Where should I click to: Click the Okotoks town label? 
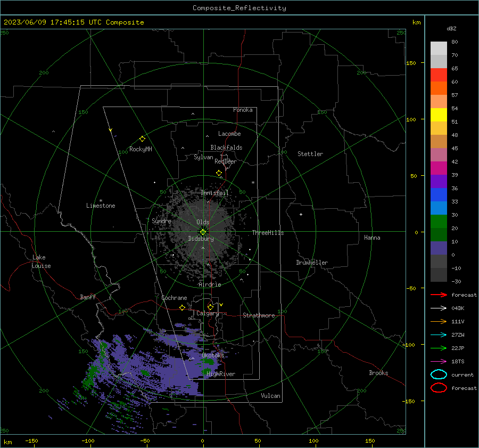(x=213, y=355)
